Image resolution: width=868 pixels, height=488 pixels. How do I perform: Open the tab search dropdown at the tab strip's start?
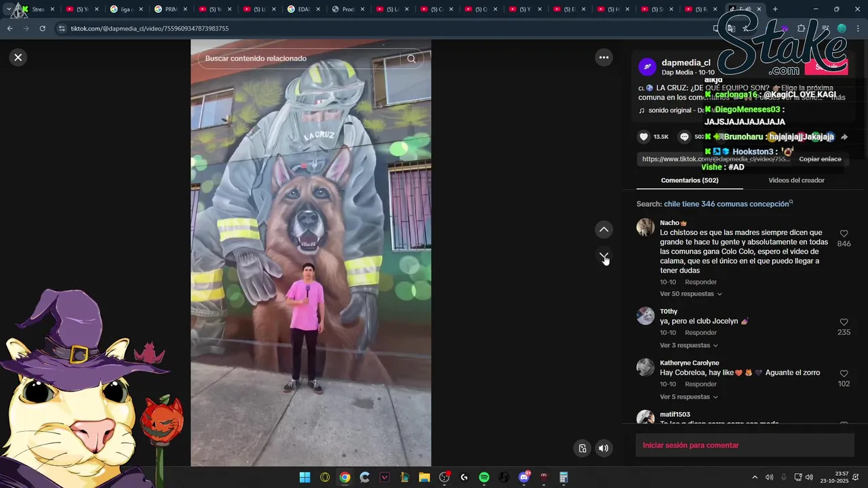click(8, 9)
